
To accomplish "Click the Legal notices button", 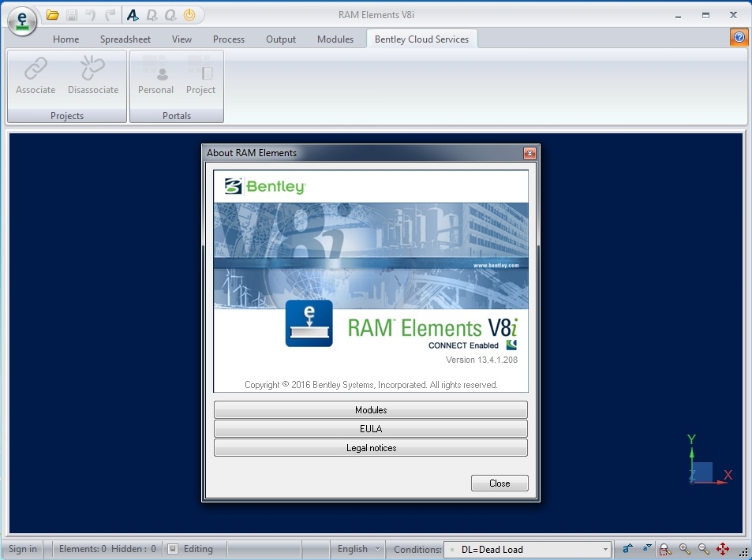I will tap(371, 448).
